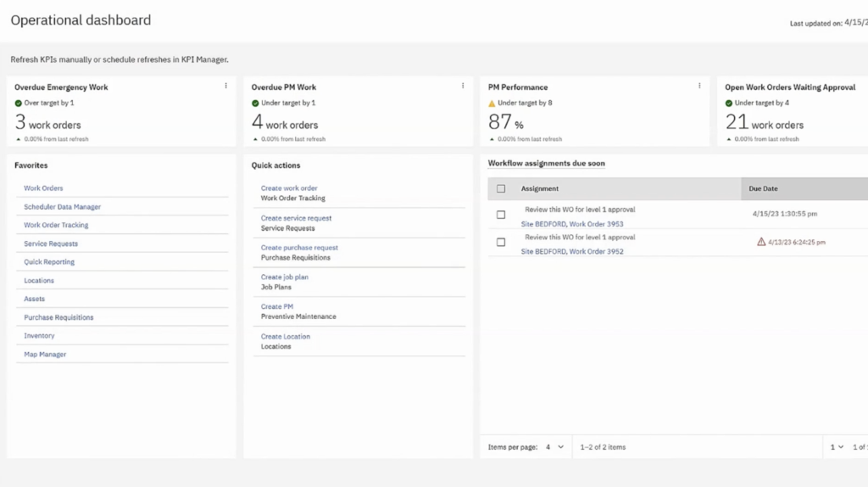This screenshot has width=868, height=487.
Task: Check the box for Work Order 3952
Action: coord(501,242)
